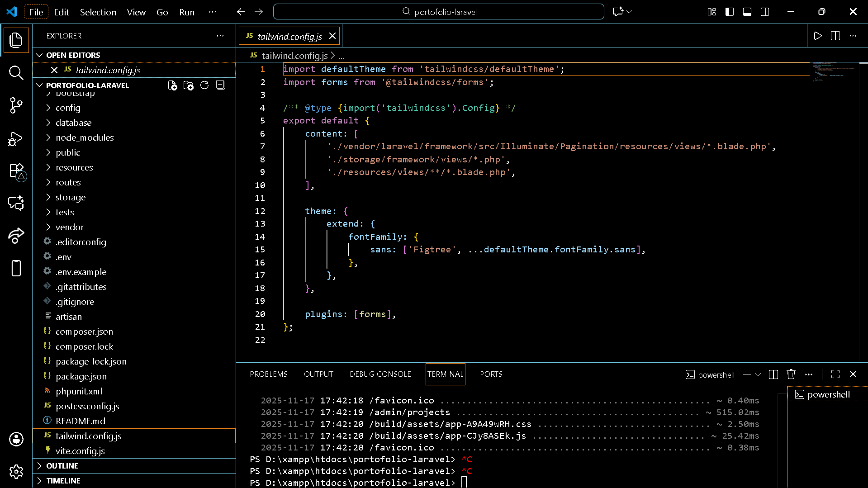Expand the node_modules folder
868x488 pixels.
click(x=84, y=137)
